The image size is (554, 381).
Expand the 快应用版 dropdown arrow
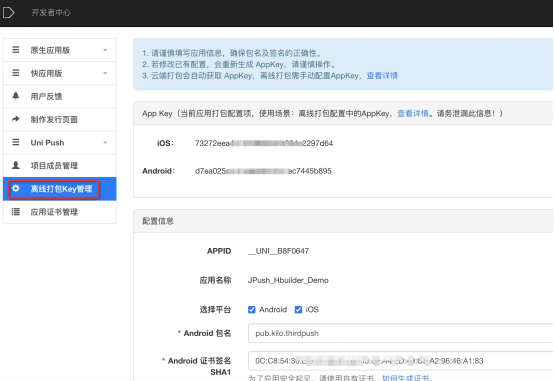[x=105, y=73]
